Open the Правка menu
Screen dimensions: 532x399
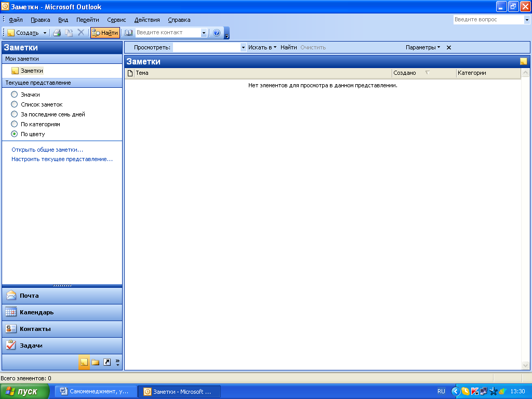(x=41, y=20)
